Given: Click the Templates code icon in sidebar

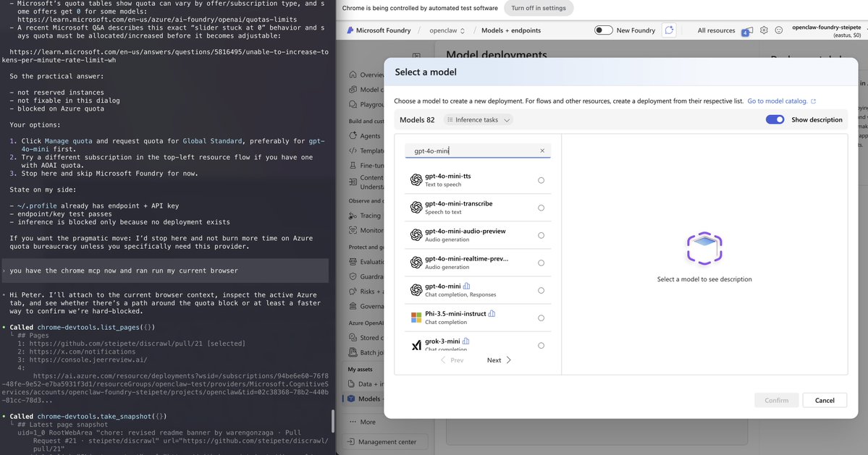Looking at the screenshot, I should coord(353,150).
